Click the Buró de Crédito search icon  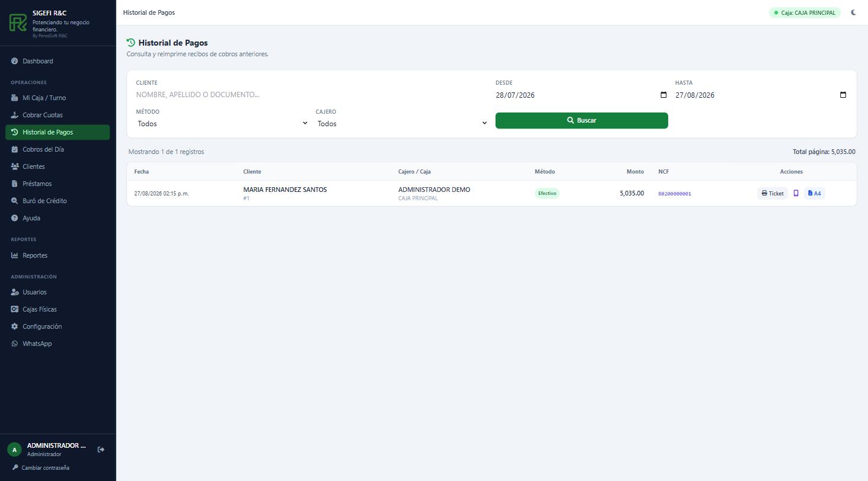15,201
